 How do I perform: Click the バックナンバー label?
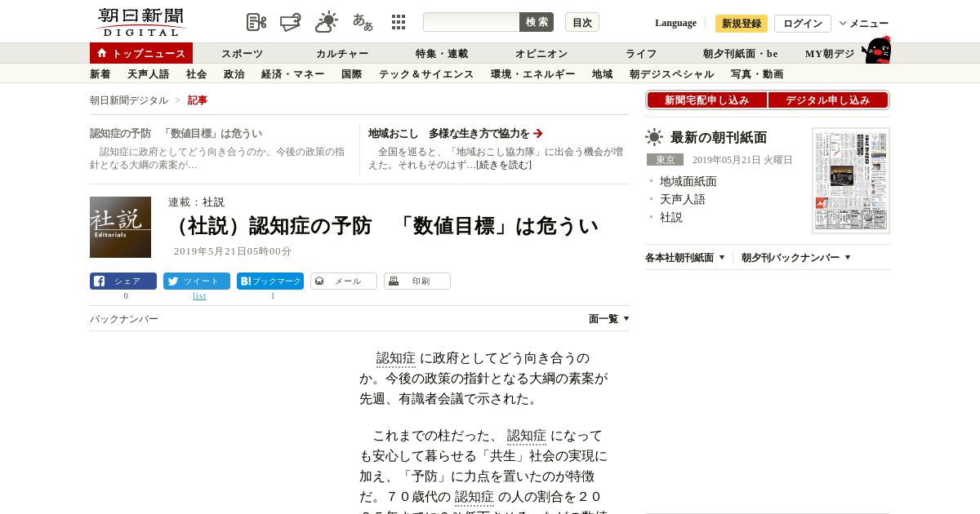point(124,319)
